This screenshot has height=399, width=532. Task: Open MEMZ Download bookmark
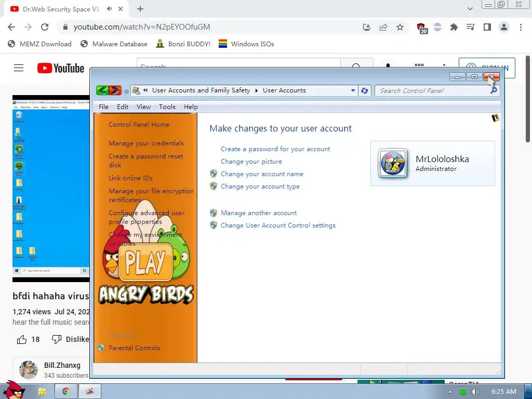coord(39,44)
